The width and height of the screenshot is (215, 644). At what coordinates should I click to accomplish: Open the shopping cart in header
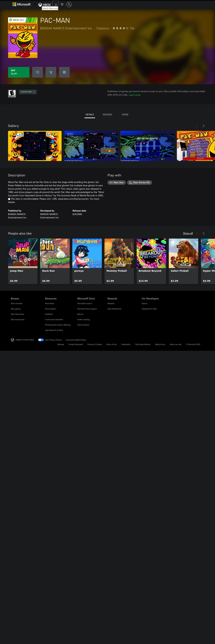point(62,4)
